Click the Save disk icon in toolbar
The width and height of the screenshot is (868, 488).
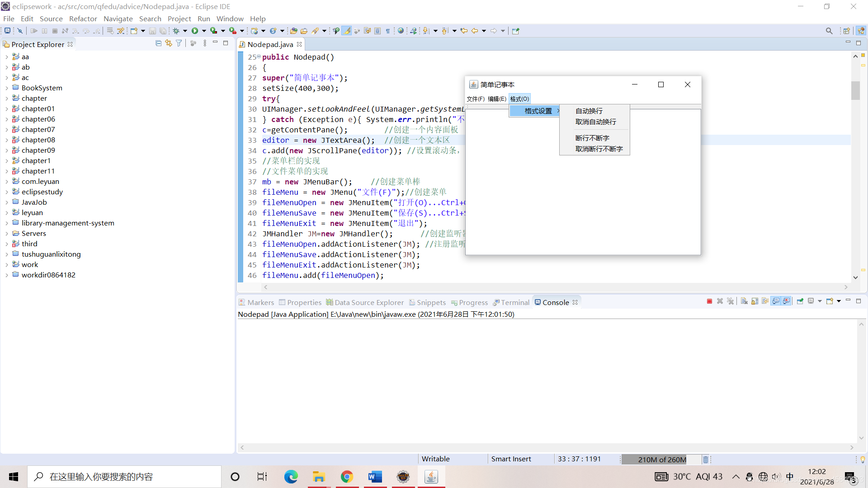click(152, 31)
